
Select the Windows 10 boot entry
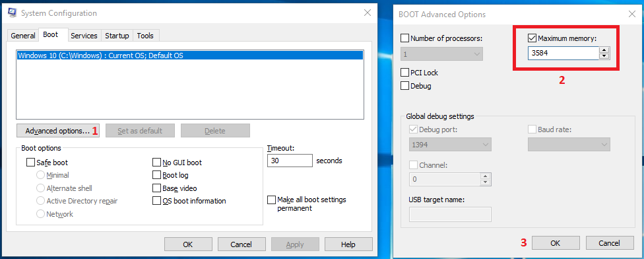click(190, 55)
